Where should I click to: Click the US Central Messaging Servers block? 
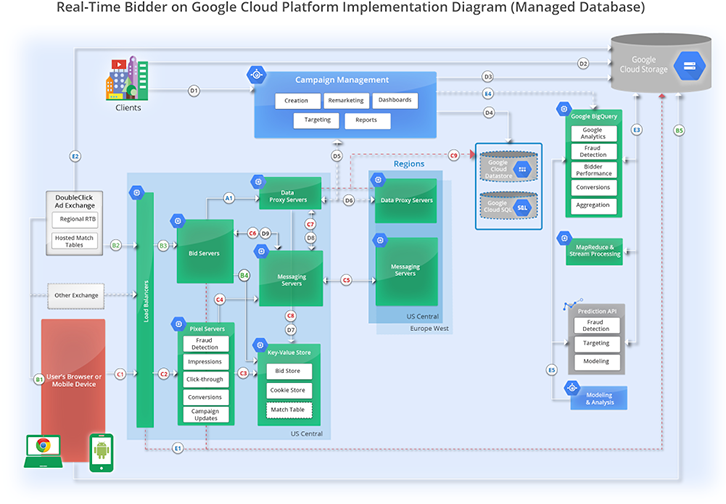pyautogui.click(x=291, y=279)
